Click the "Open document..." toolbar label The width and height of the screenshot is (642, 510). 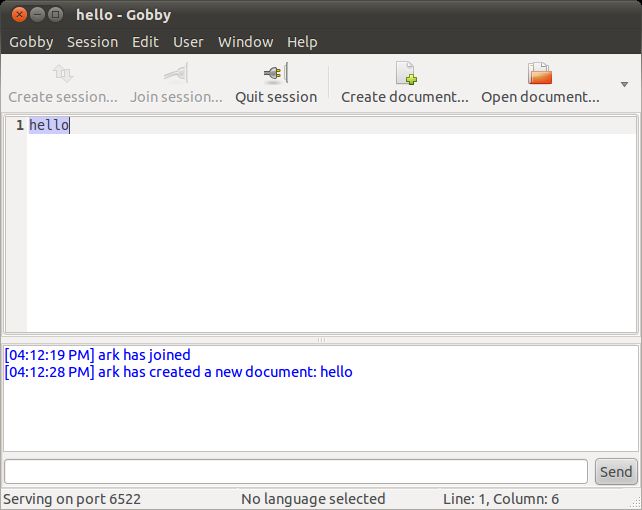[540, 97]
